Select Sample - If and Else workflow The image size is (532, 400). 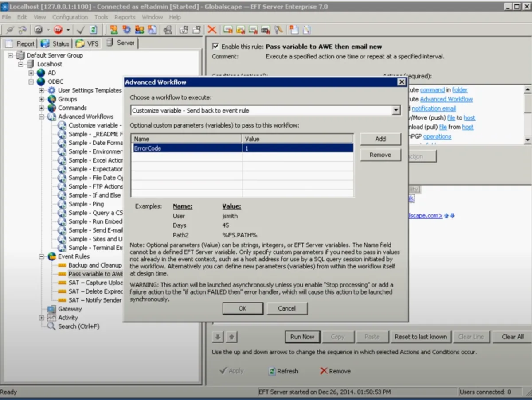[94, 195]
